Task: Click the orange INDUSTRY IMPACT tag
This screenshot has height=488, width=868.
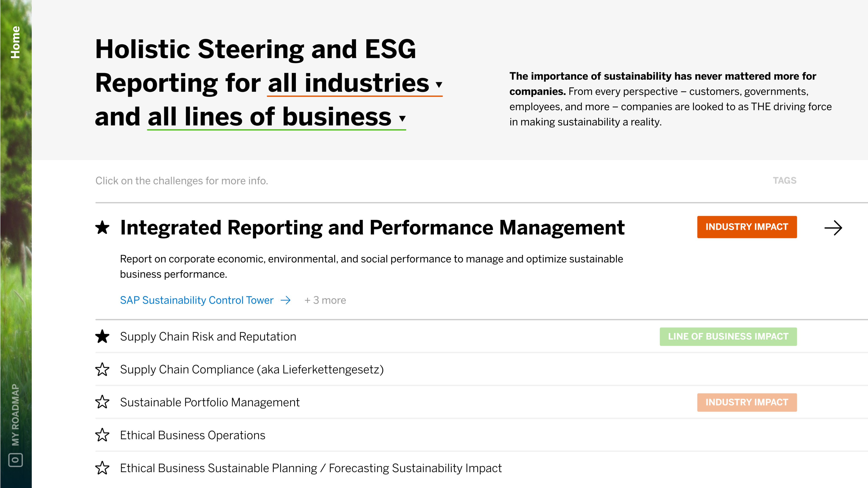Action: (747, 227)
